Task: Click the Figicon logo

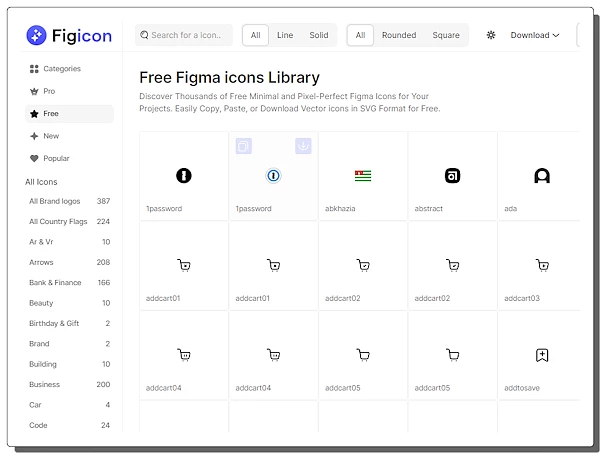Action: click(69, 35)
